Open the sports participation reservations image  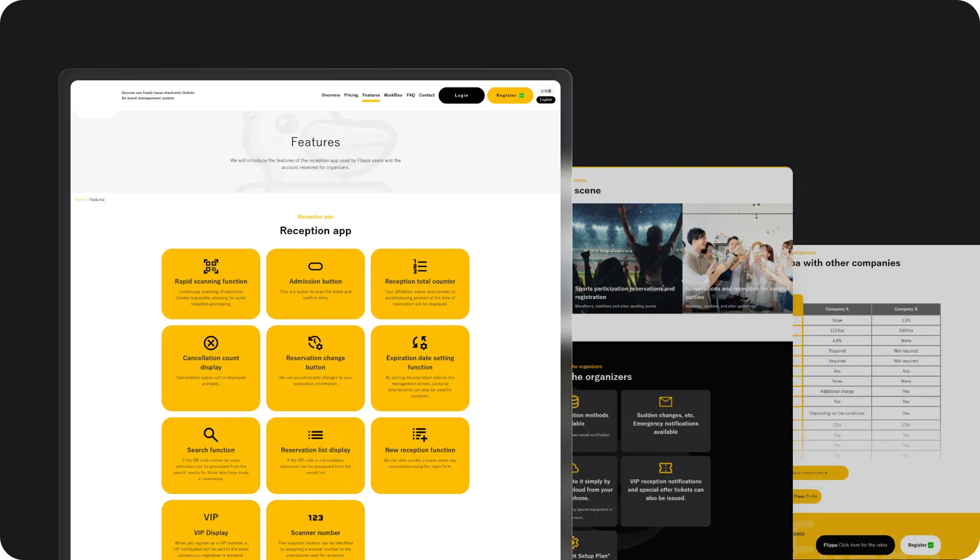tap(627, 258)
